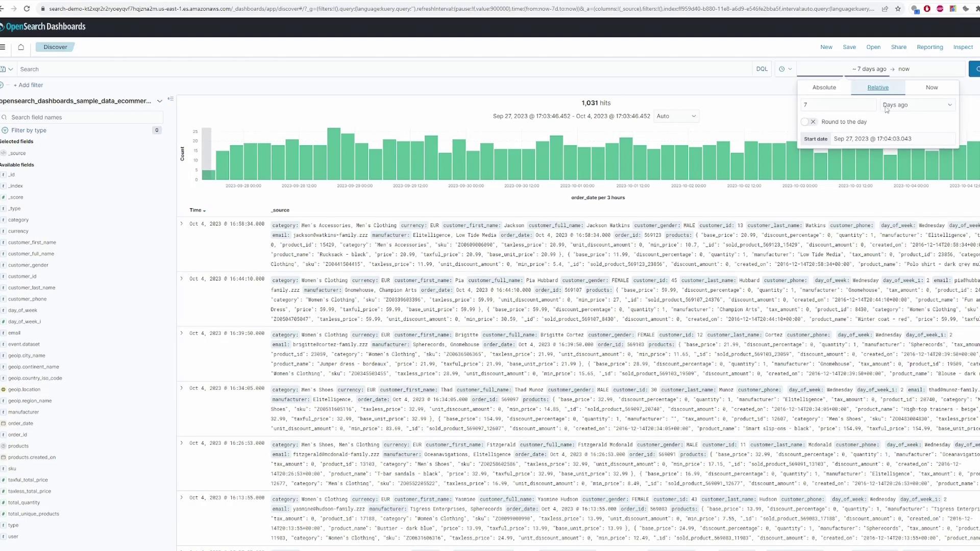Click the Filter by type icon

tap(5, 130)
